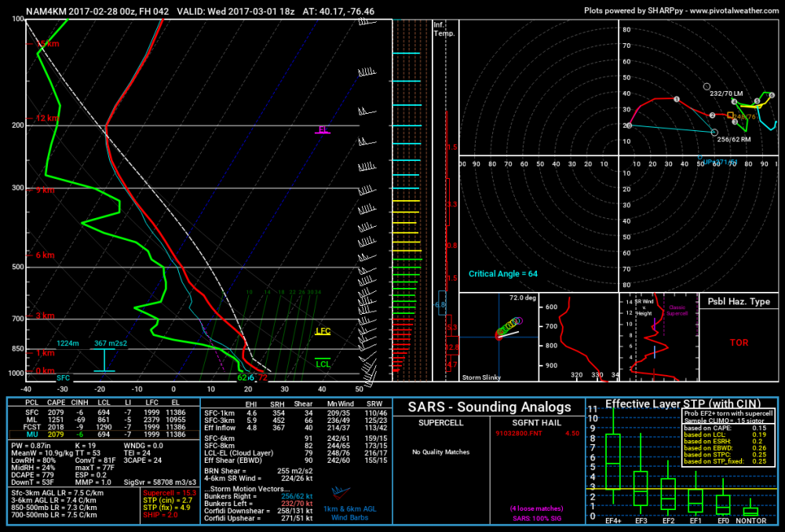Click the yellow LFC label marker
This screenshot has width=785, height=532.
pos(323,331)
